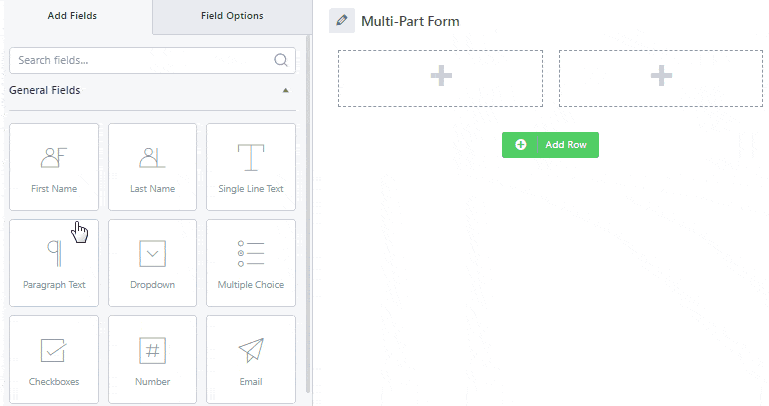Image resolution: width=769 pixels, height=406 pixels.
Task: Choose the Single Line Text field
Action: tap(251, 167)
